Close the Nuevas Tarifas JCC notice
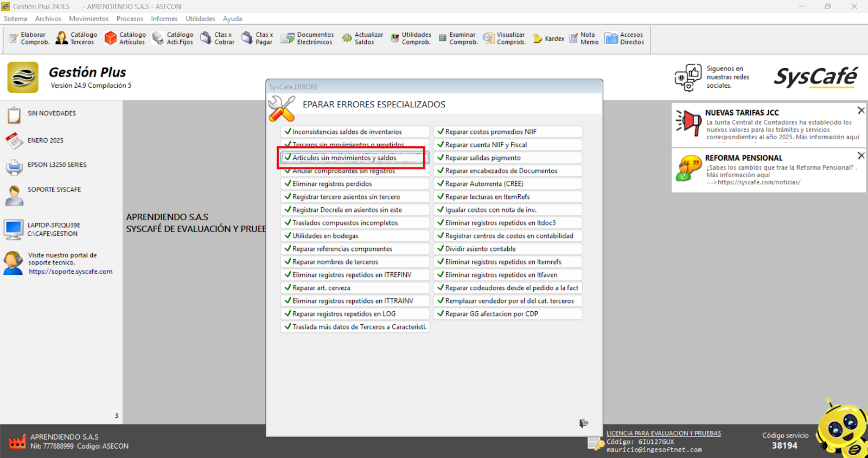The height and width of the screenshot is (458, 868). point(860,111)
